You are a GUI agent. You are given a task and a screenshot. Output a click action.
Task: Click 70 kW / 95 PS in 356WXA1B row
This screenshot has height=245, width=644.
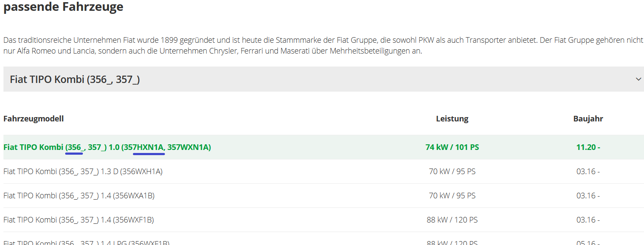pos(452,196)
